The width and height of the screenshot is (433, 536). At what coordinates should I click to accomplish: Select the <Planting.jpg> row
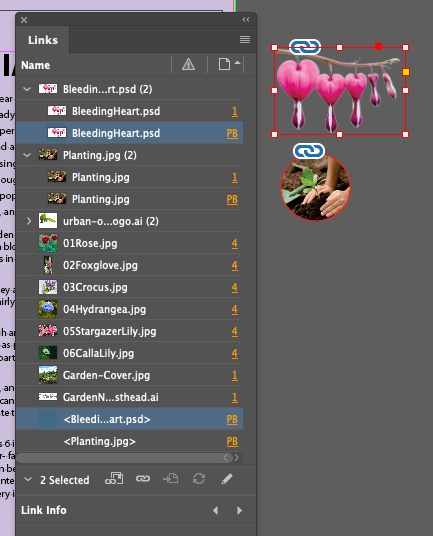point(130,441)
